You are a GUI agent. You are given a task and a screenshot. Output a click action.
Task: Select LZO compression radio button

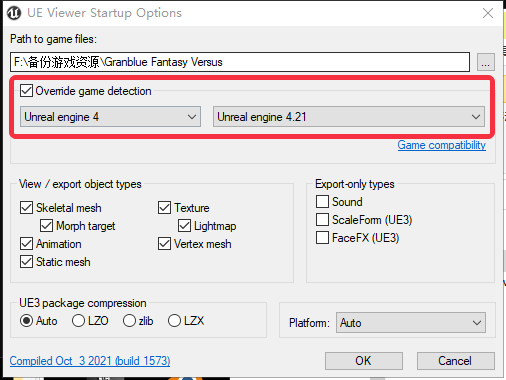tap(78, 321)
